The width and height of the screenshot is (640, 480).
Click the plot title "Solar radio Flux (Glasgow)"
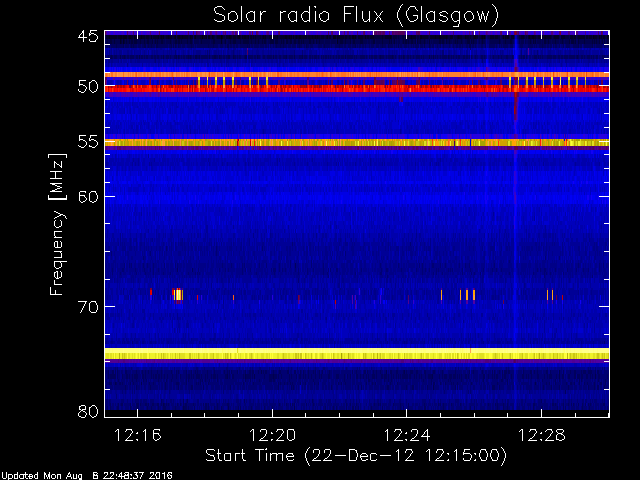click(356, 16)
